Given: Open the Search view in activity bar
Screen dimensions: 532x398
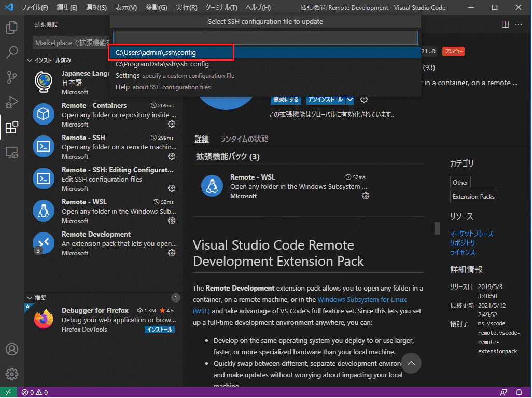Looking at the screenshot, I should pyautogui.click(x=12, y=52).
